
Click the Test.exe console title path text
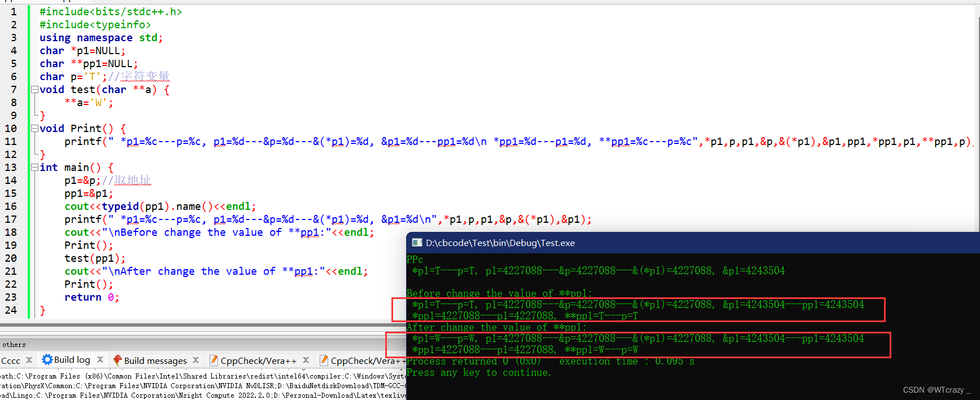(500, 243)
